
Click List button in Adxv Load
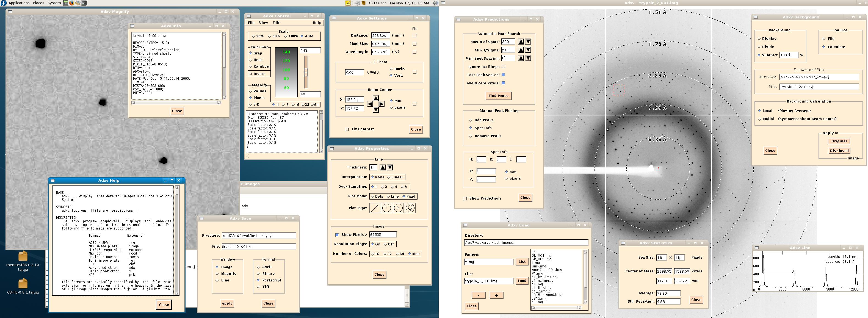pyautogui.click(x=522, y=262)
